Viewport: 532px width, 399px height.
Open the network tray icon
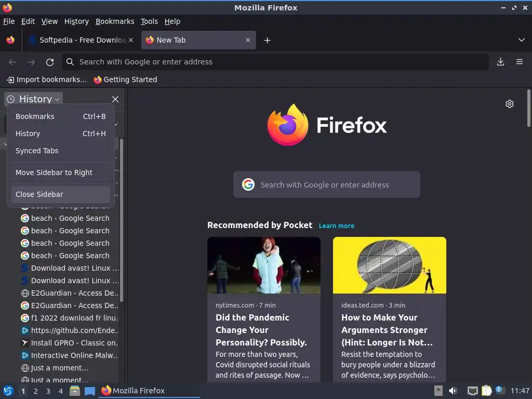[472, 391]
